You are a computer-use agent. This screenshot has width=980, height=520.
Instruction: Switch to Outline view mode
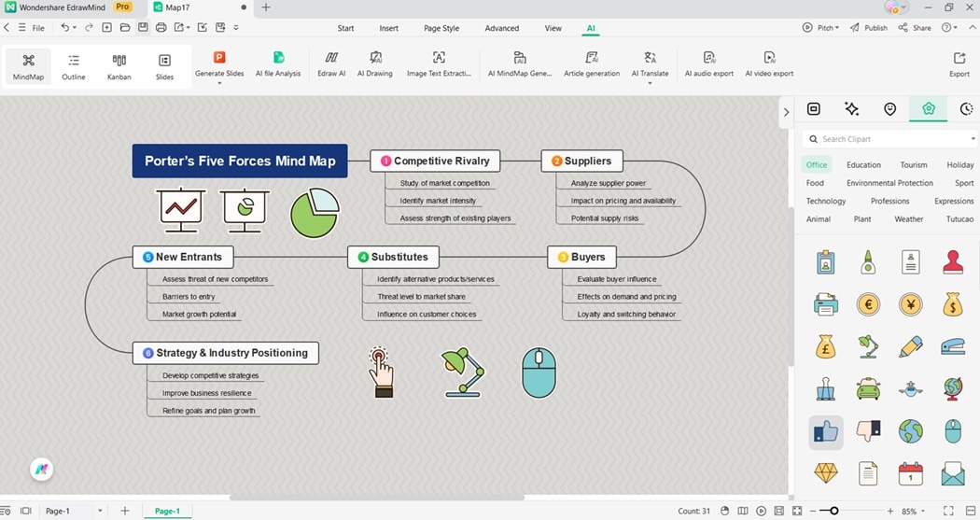click(x=74, y=66)
